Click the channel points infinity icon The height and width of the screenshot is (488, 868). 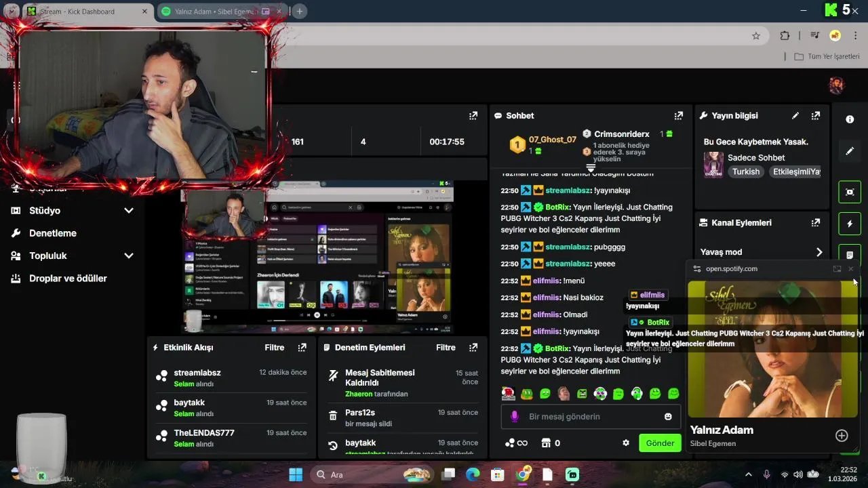(516, 443)
